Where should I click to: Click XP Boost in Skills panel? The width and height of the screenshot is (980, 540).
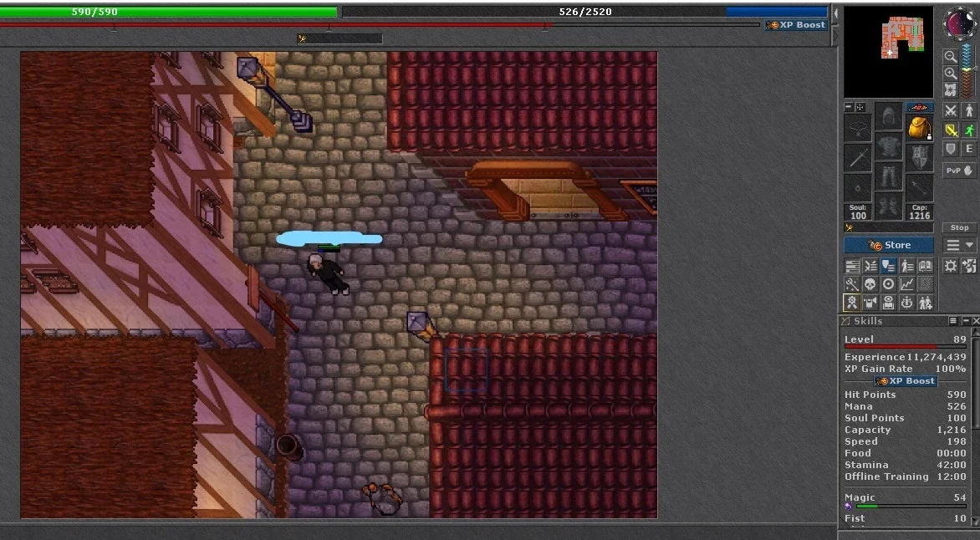pyautogui.click(x=905, y=380)
